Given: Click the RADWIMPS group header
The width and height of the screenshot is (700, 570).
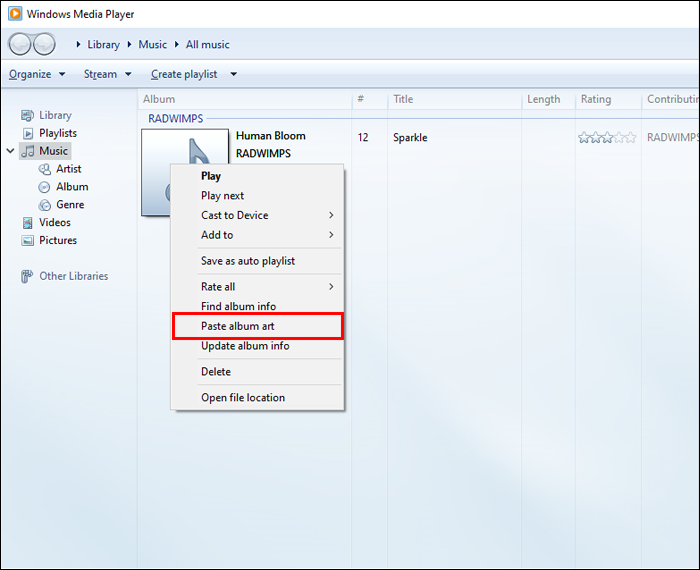Looking at the screenshot, I should pyautogui.click(x=176, y=119).
